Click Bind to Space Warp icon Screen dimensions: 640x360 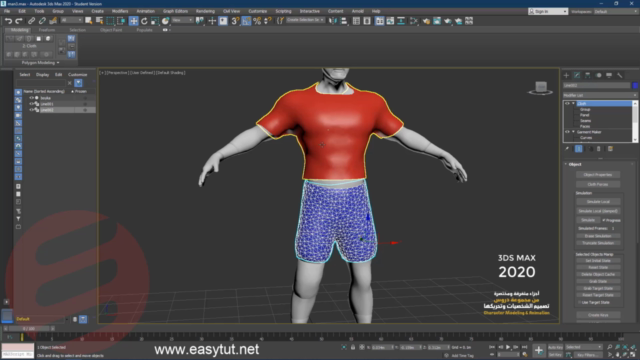pos(53,21)
